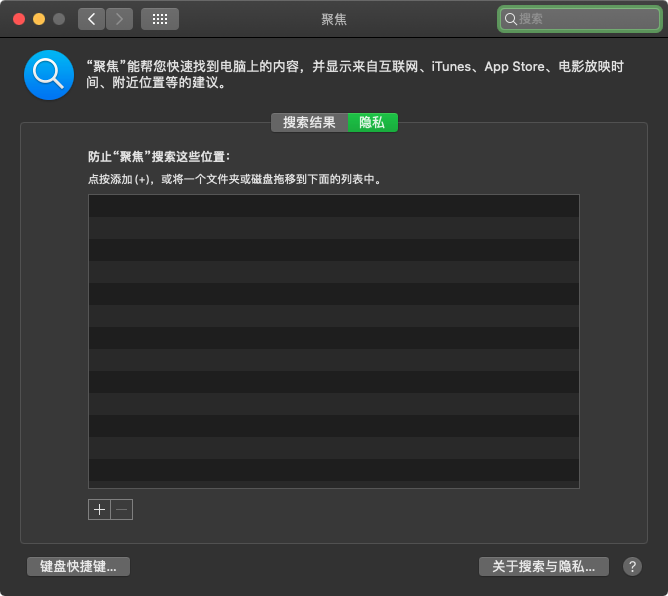Click the 聚焦 window title text
This screenshot has height=596, width=668.
click(333, 19)
